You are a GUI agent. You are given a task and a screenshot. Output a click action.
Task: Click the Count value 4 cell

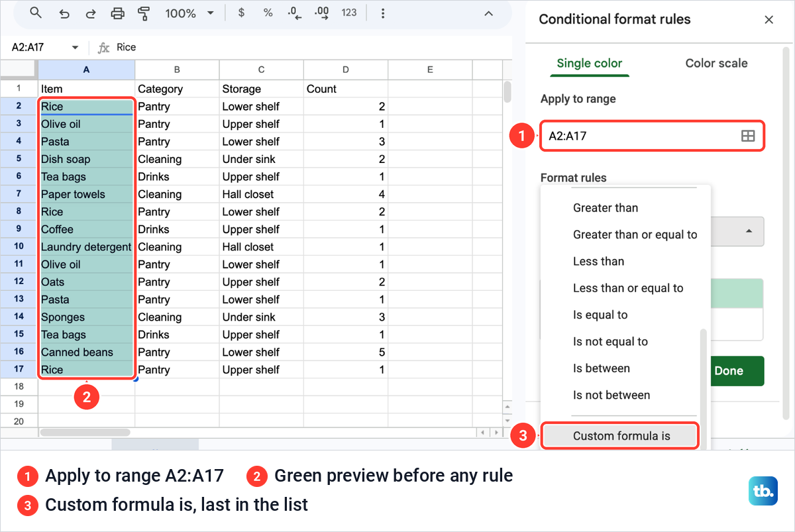(x=345, y=194)
